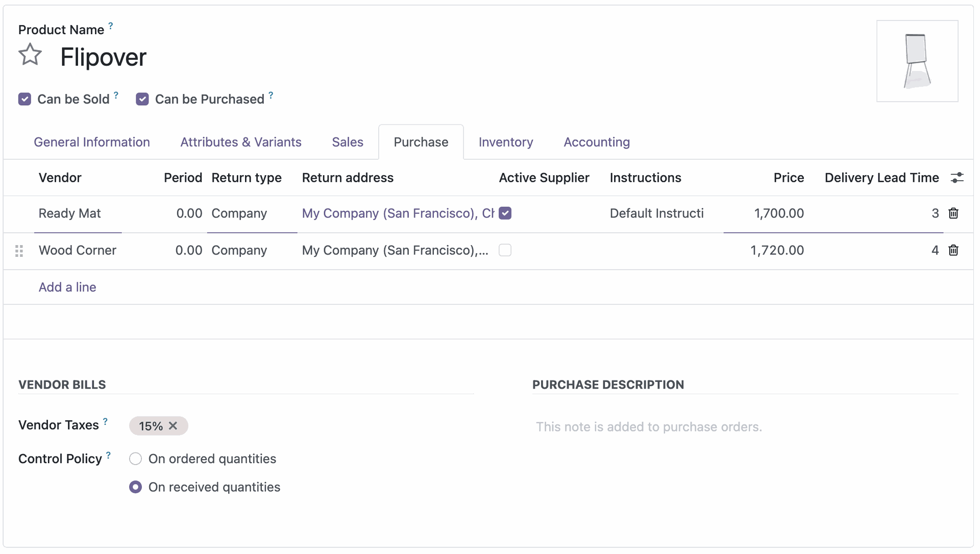This screenshot has width=980, height=554.
Task: Delete the Wood Corner vendor line
Action: 953,250
